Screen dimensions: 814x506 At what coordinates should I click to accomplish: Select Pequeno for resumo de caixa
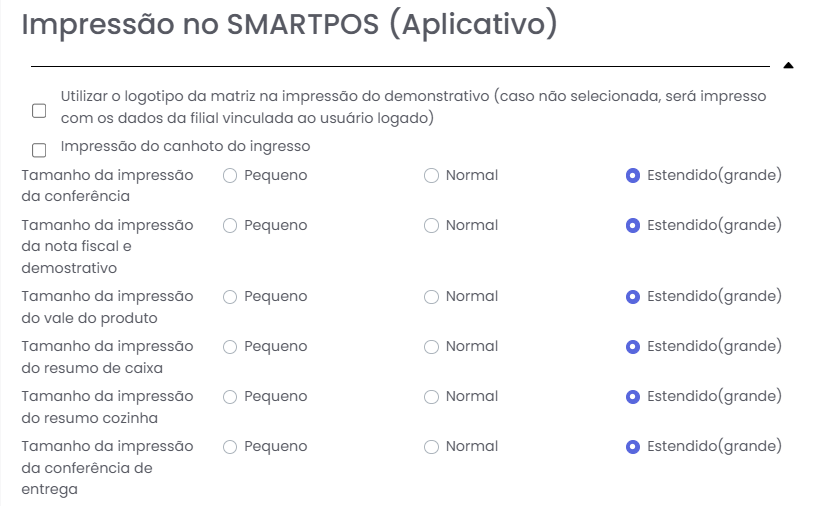(x=230, y=347)
